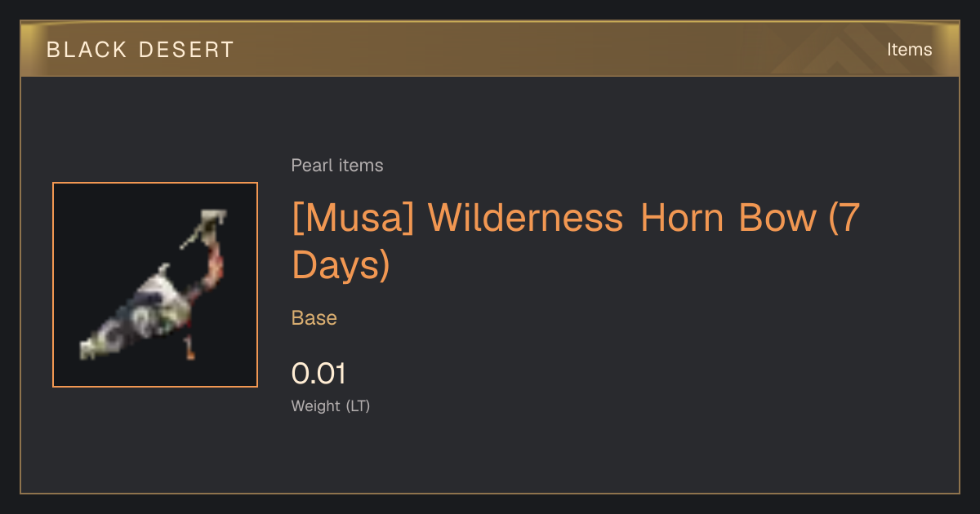Open the Items section in the header
The image size is (980, 514).
(909, 50)
